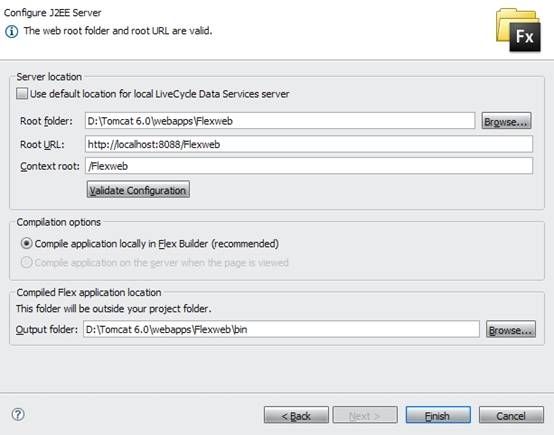Click the Server location group label

click(49, 77)
